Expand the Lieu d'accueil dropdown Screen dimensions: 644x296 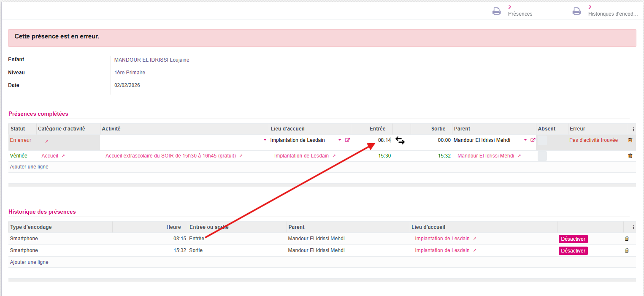339,140
